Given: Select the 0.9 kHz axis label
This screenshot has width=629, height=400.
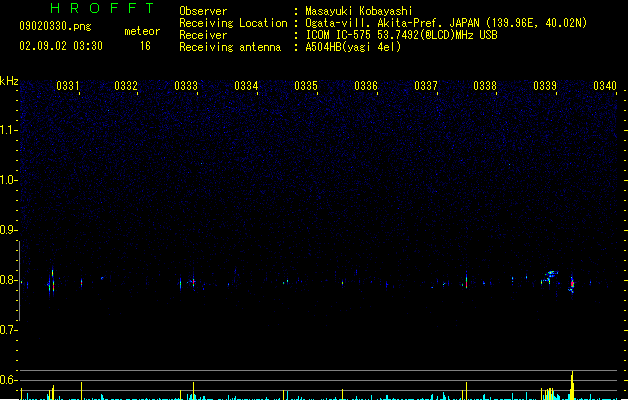Looking at the screenshot, I should [7, 230].
